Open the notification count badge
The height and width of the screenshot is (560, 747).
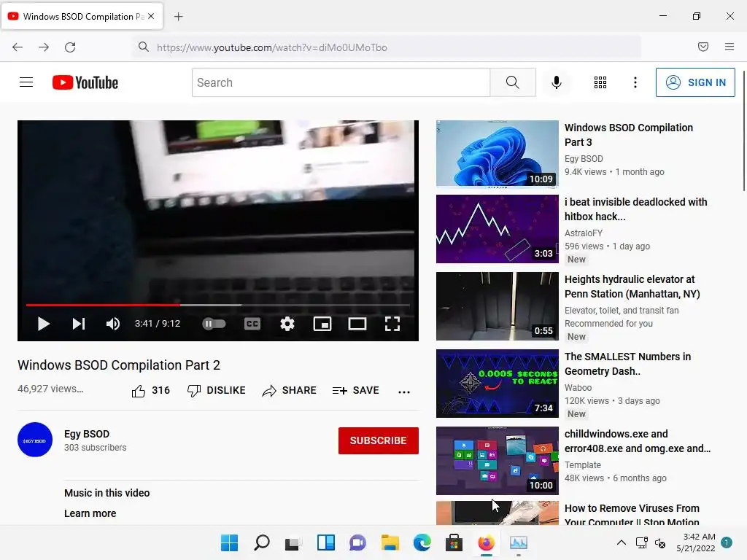pos(727,542)
